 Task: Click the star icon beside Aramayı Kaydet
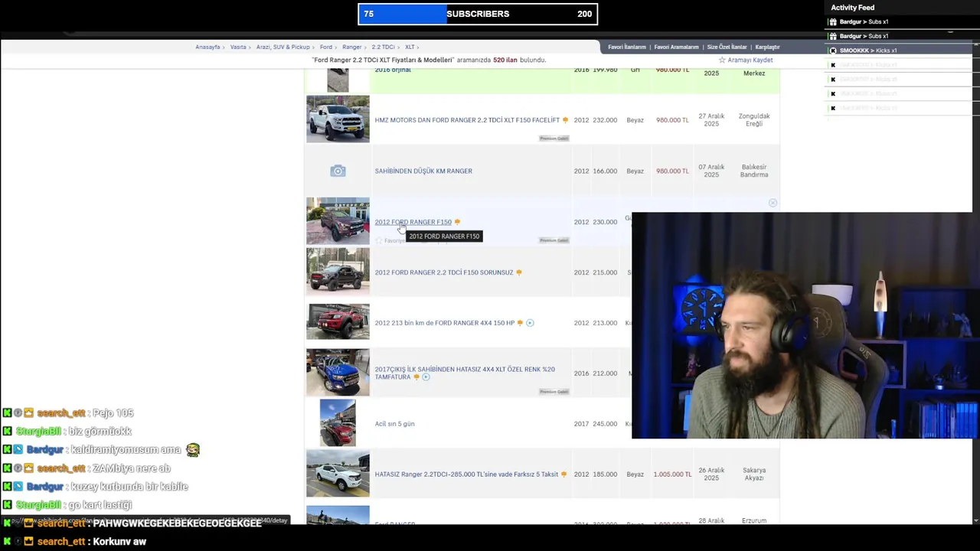(722, 60)
